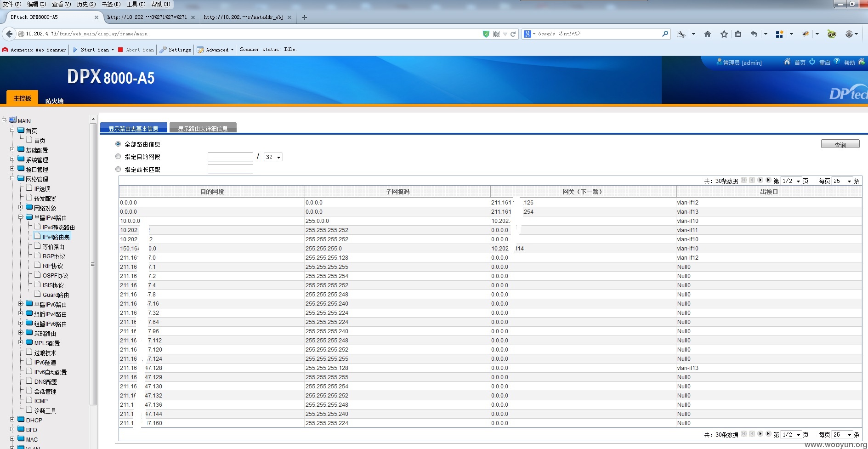This screenshot has width=868, height=449.
Task: Open the 书签 menu in menu bar
Action: 111,4
